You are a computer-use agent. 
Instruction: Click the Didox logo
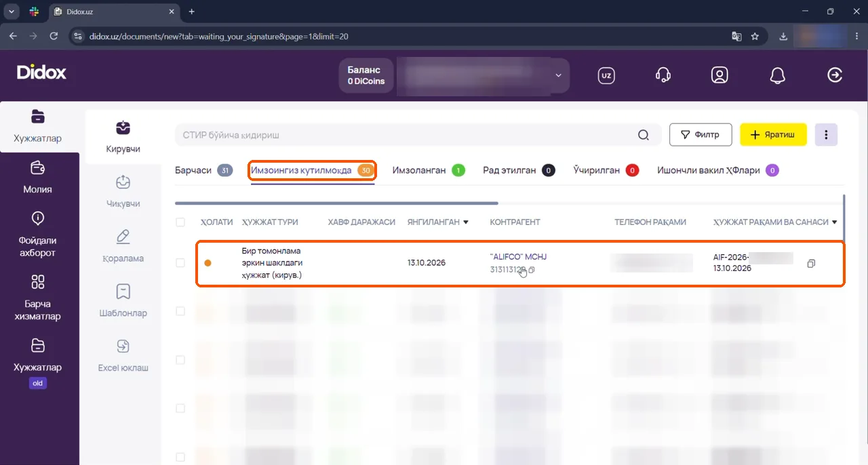coord(41,72)
